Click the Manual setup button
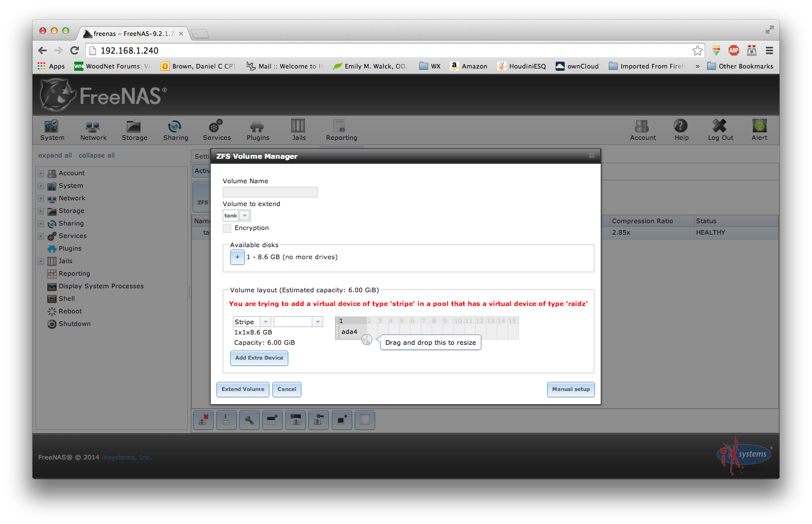Screen dimensions: 812x524 571,389
